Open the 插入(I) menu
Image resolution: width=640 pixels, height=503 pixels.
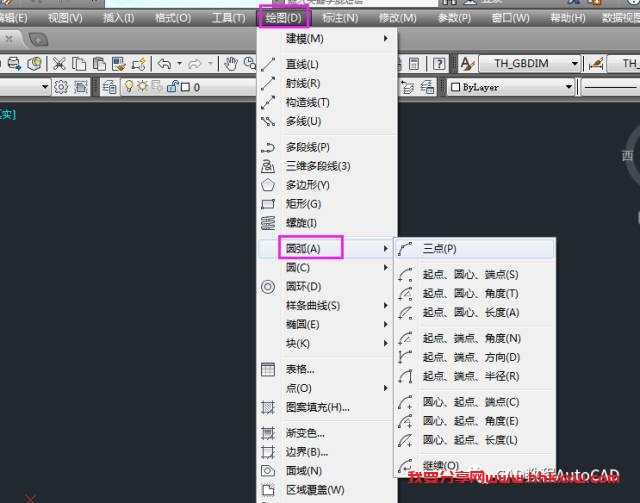coord(118,18)
